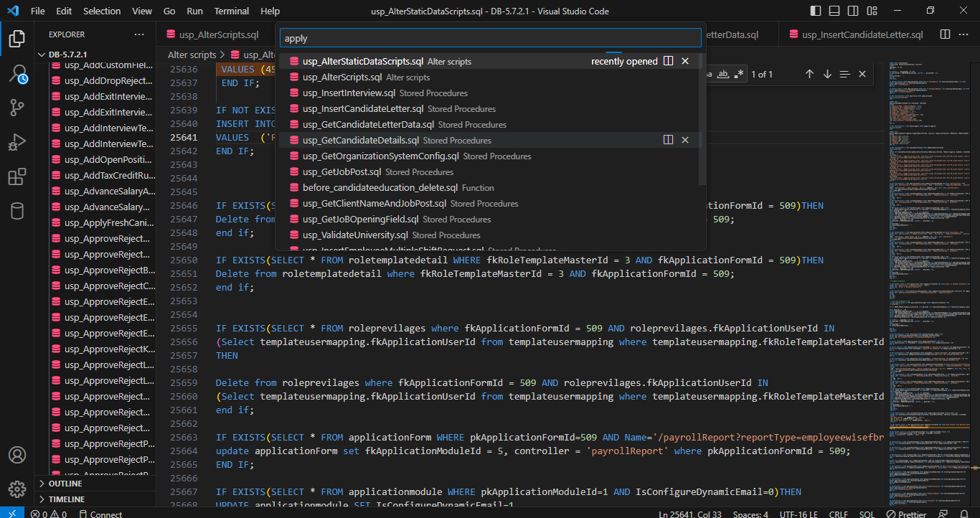980x518 pixels.
Task: Open the Terminal menu
Action: (231, 11)
